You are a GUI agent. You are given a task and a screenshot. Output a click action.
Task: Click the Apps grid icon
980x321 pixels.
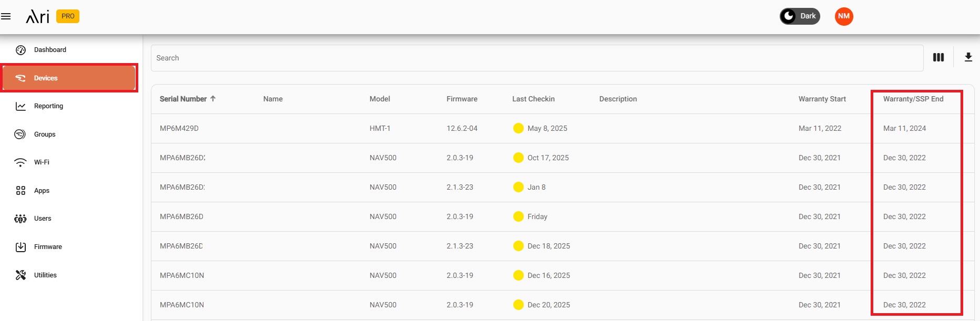coord(21,191)
